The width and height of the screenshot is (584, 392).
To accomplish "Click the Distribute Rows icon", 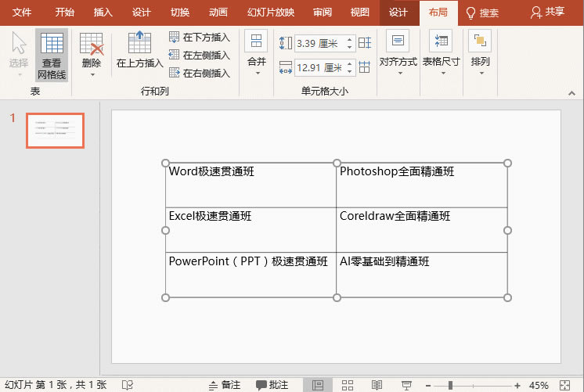I will pos(365,43).
